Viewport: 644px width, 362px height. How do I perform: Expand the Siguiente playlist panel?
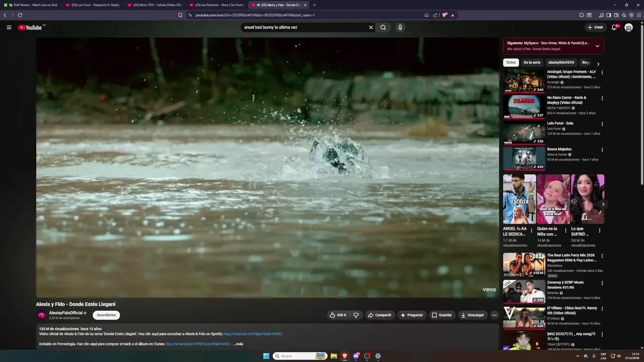click(x=597, y=46)
